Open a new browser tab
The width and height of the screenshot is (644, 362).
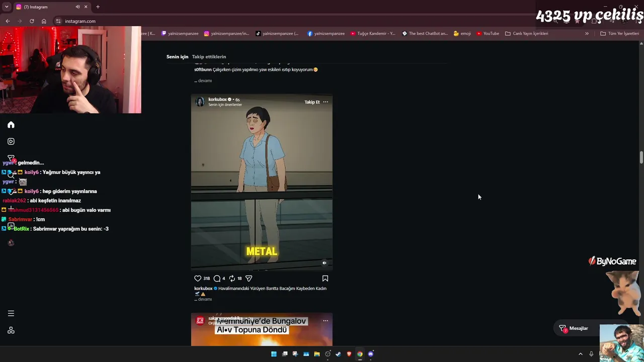(98, 7)
